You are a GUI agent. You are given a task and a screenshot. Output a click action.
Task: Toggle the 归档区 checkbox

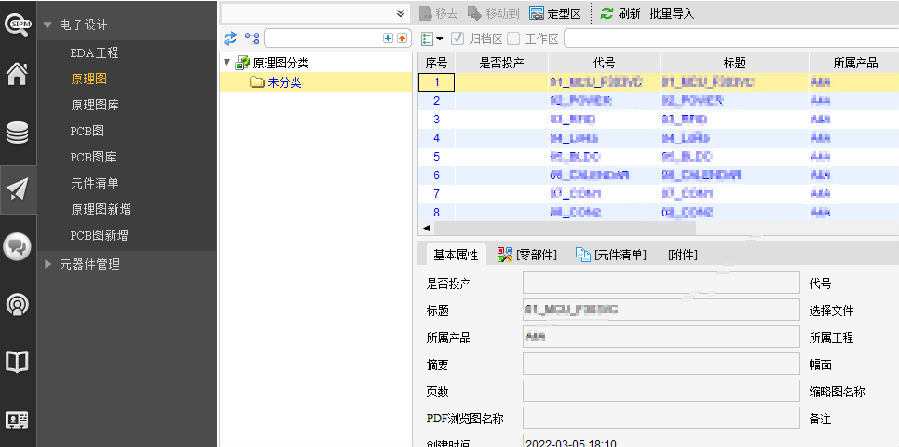click(x=457, y=38)
